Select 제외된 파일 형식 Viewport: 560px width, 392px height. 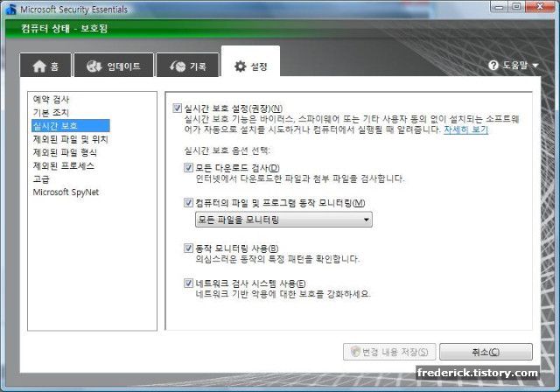coord(65,152)
